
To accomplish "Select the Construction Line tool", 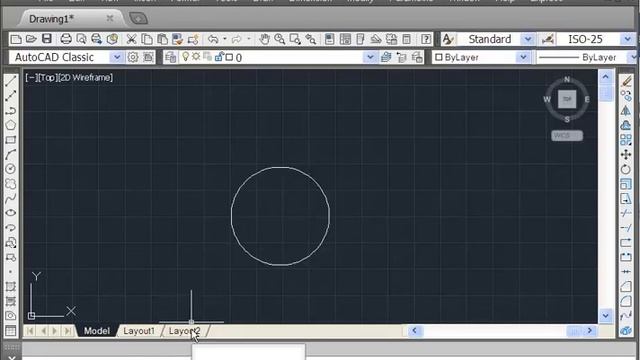I will 11,96.
